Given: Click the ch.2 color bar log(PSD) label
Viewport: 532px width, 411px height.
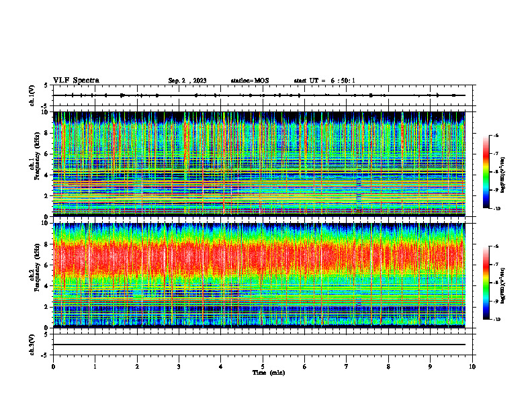Looking at the screenshot, I should coord(504,285).
